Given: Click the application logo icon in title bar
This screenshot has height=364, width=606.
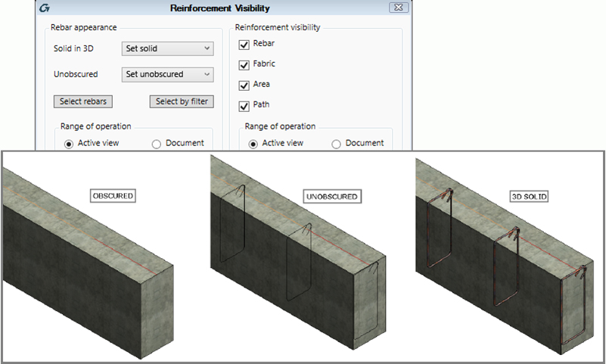Looking at the screenshot, I should click(x=46, y=8).
